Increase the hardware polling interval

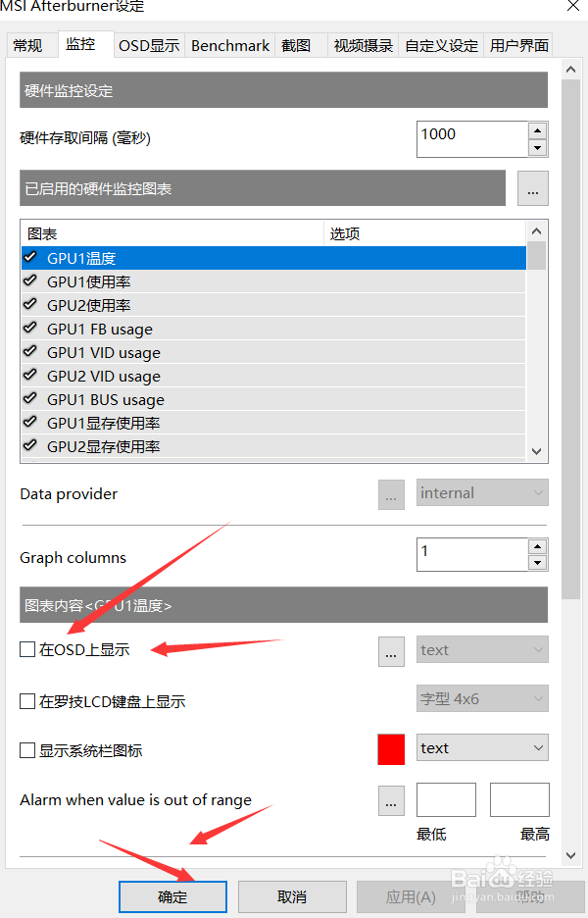(537, 130)
